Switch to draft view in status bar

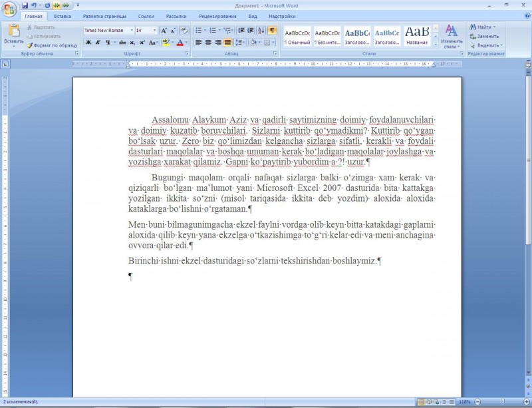click(x=452, y=402)
